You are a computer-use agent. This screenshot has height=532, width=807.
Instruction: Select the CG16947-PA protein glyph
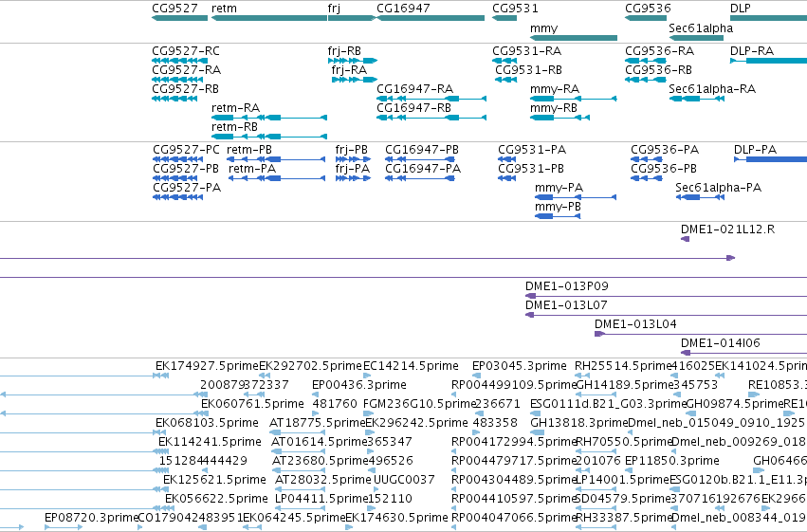[420, 178]
